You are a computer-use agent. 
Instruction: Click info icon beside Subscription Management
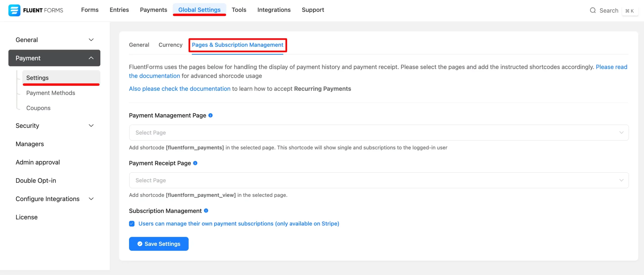206,211
